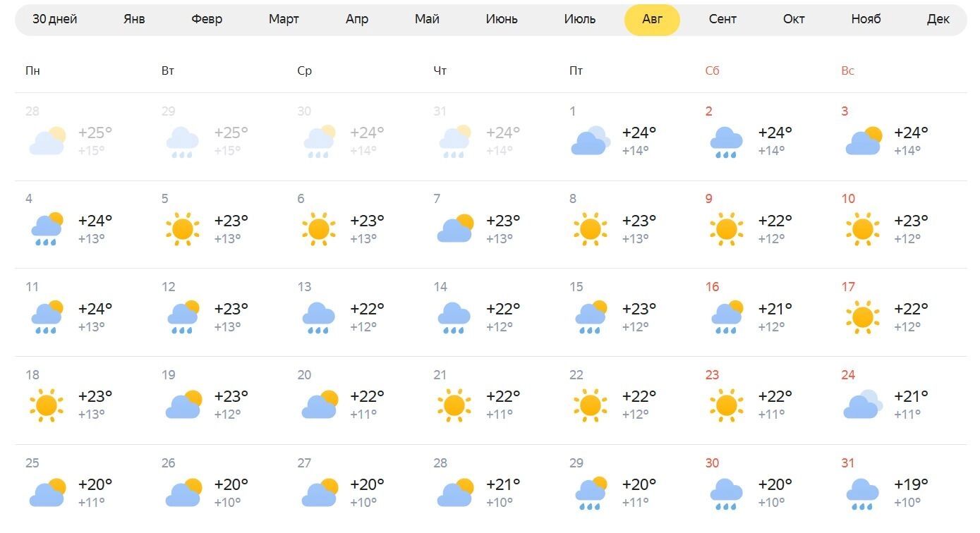Open the Сент month tab
This screenshot has width=980, height=533.
[x=722, y=19]
